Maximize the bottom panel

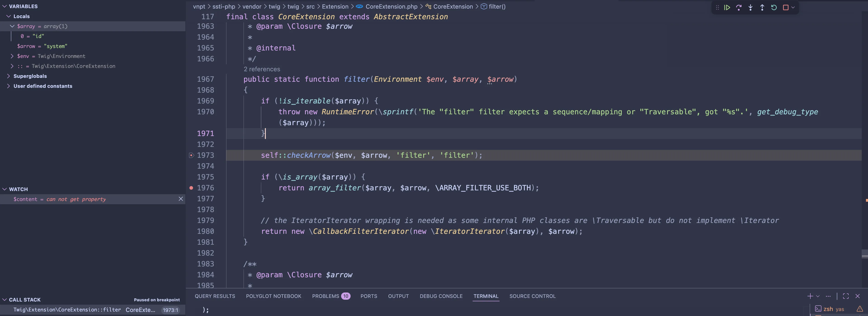pyautogui.click(x=846, y=296)
